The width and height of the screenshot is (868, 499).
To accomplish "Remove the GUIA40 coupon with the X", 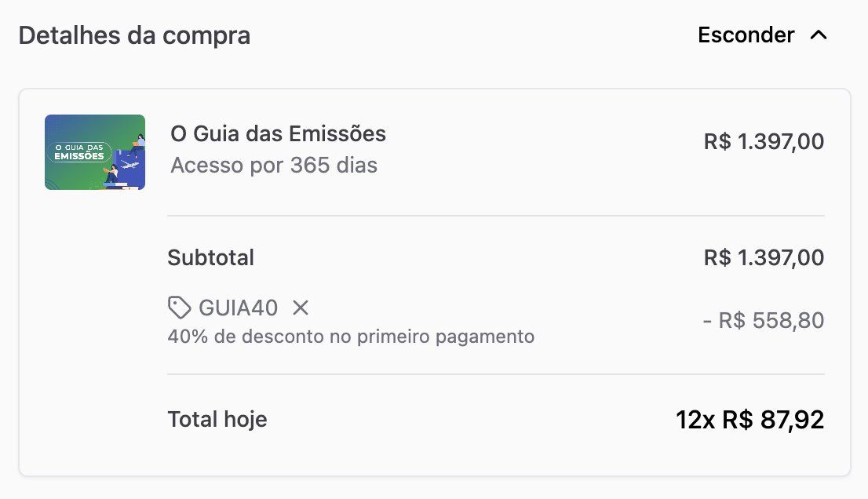I will [x=301, y=308].
